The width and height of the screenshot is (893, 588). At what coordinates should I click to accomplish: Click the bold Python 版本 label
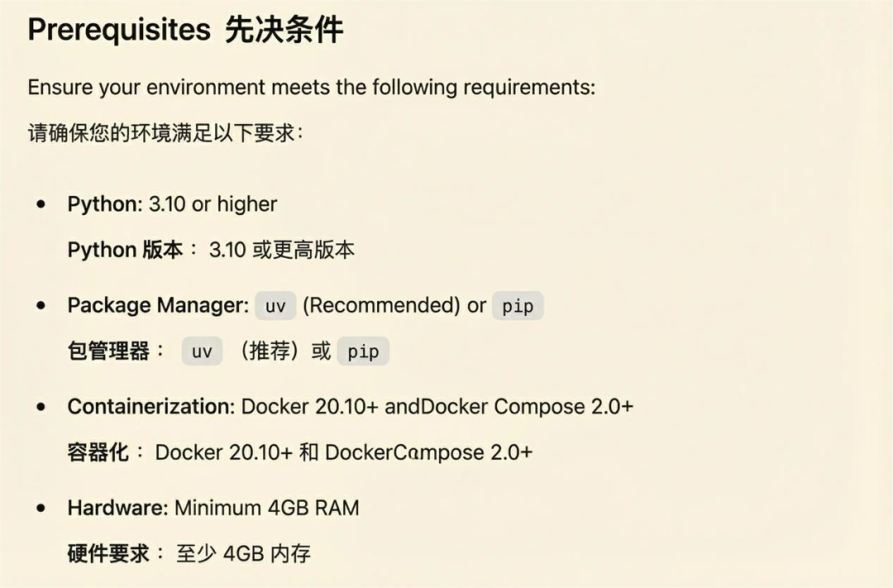pyautogui.click(x=125, y=250)
